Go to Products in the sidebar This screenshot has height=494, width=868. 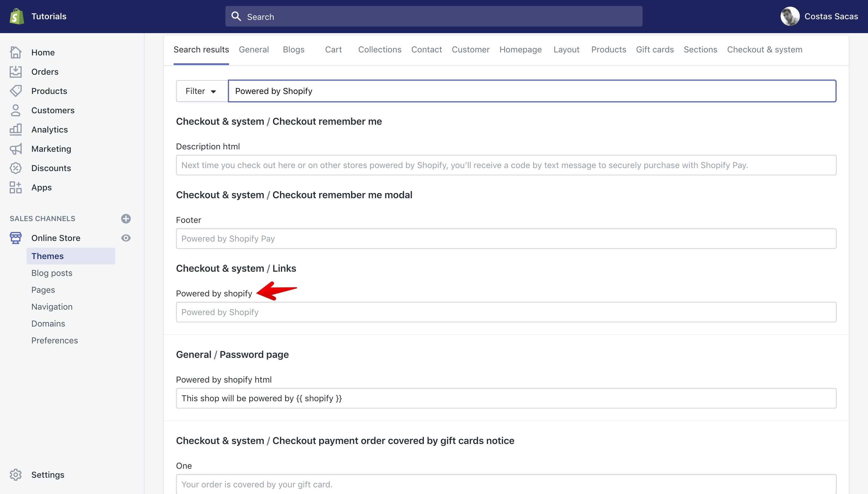click(49, 91)
